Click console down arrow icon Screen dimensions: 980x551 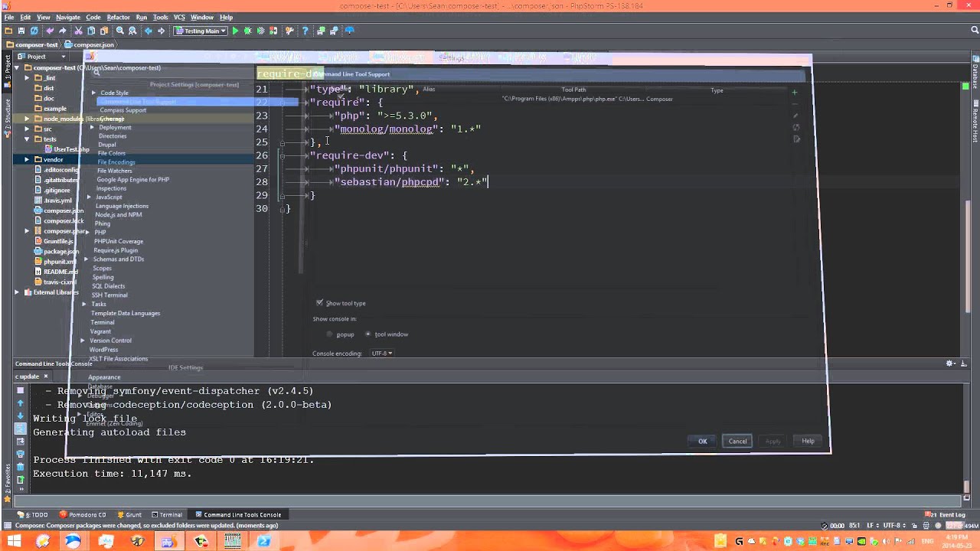[21, 416]
